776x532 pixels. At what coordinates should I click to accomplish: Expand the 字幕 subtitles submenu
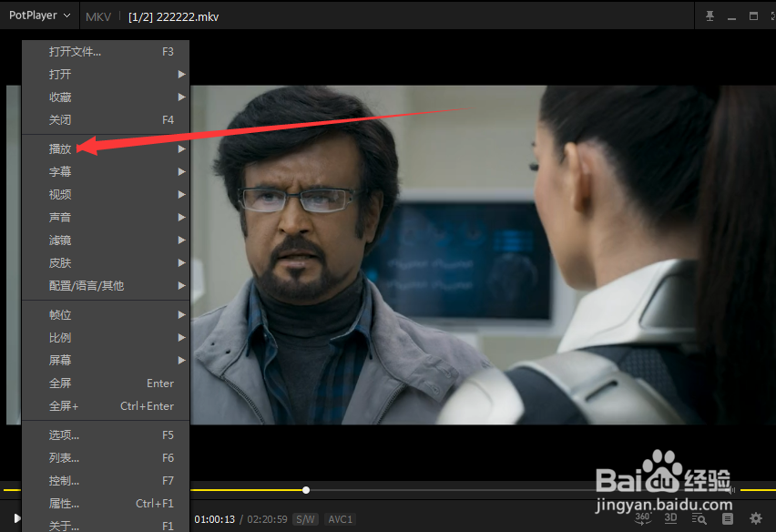106,172
